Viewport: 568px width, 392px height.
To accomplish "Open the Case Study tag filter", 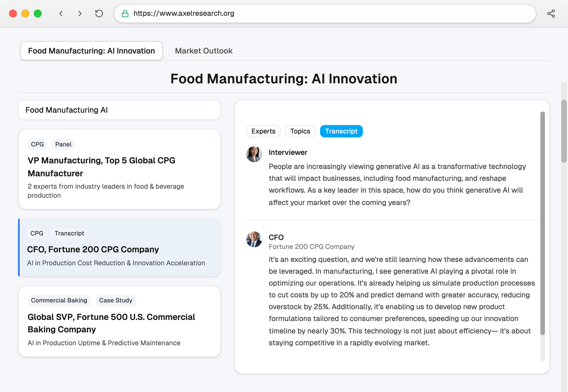I will coord(116,300).
